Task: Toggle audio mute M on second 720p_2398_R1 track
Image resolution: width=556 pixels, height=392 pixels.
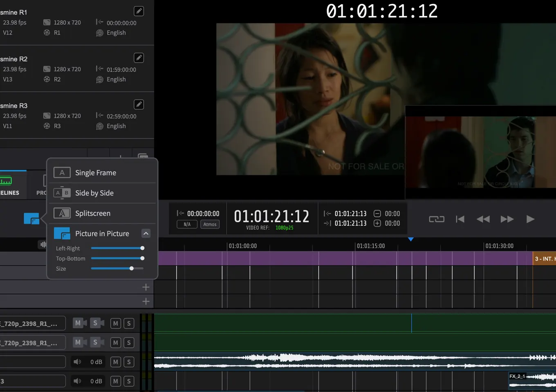Action: tap(116, 343)
